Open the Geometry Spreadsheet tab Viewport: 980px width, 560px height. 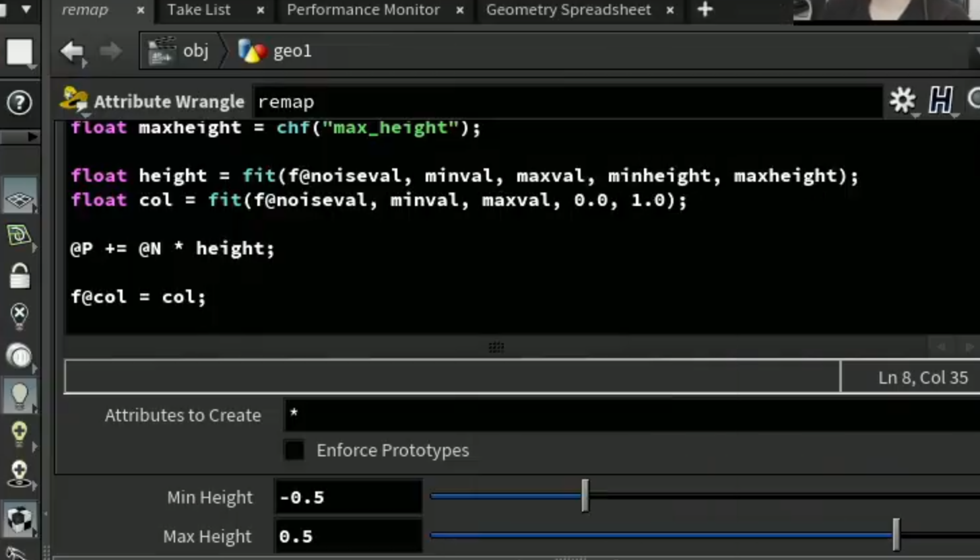(568, 9)
